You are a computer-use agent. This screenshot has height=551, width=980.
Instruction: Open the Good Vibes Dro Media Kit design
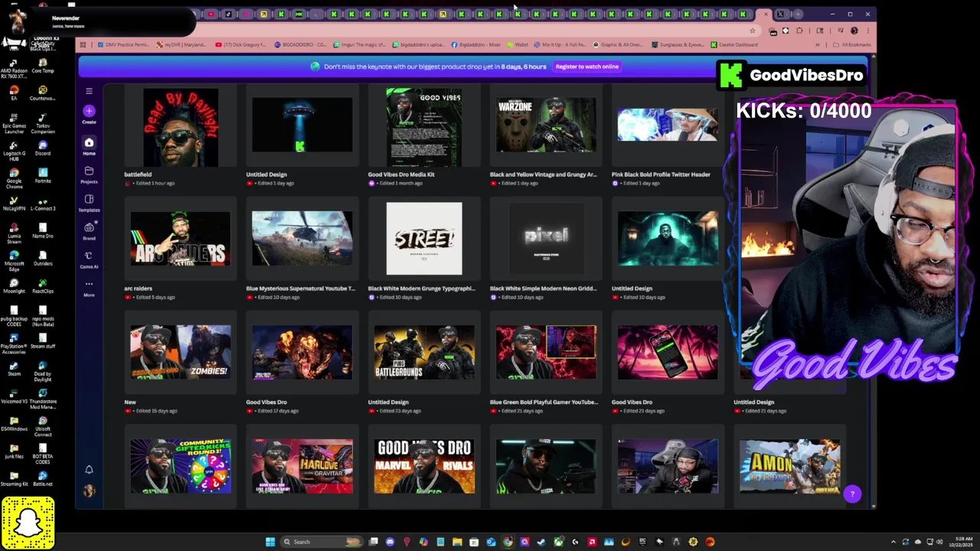pos(424,127)
